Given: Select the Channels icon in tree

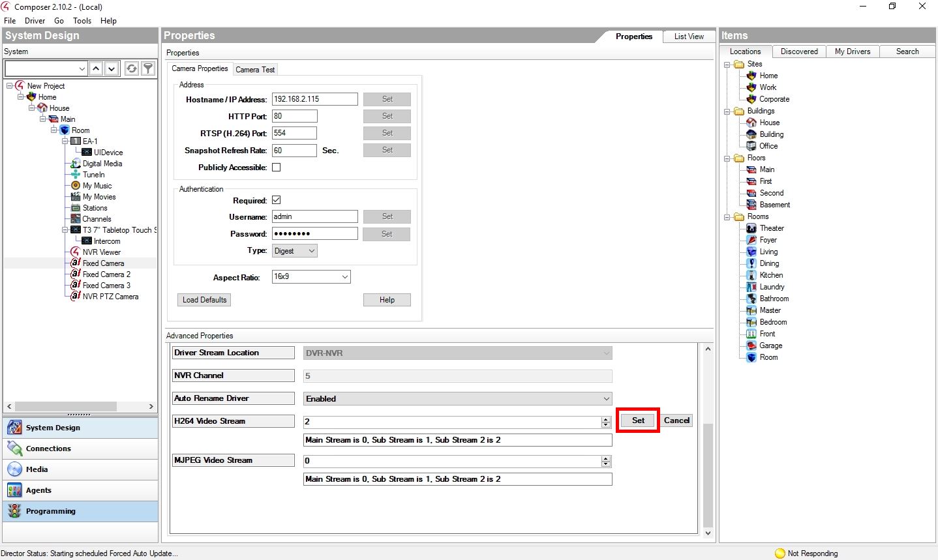Looking at the screenshot, I should (x=76, y=219).
